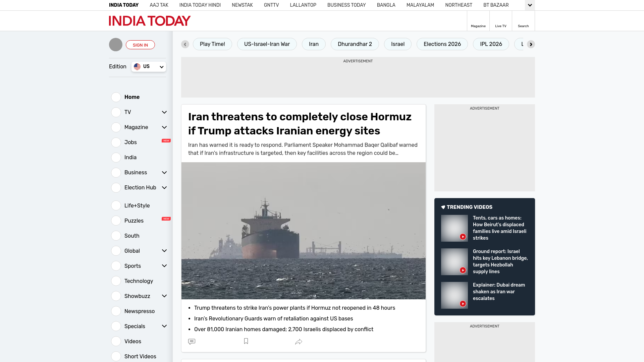Click the Life+Style sidebar icon circle
Image resolution: width=644 pixels, height=362 pixels.
tap(116, 205)
